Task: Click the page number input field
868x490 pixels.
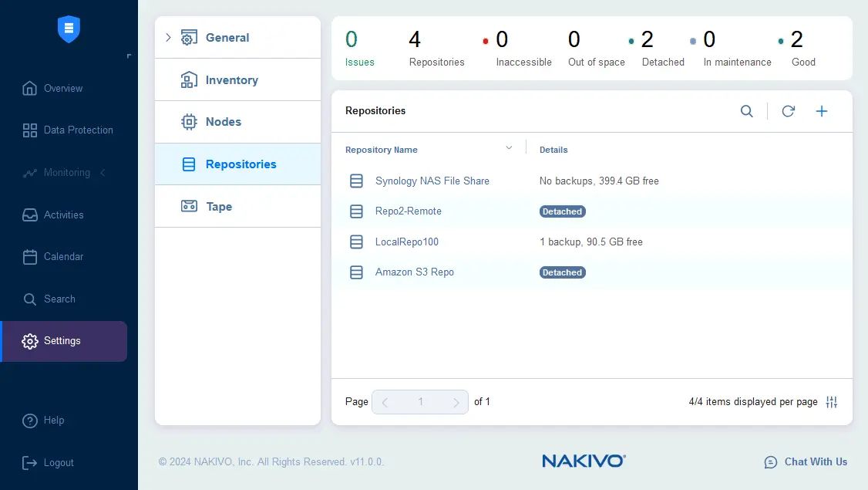Action: click(420, 402)
